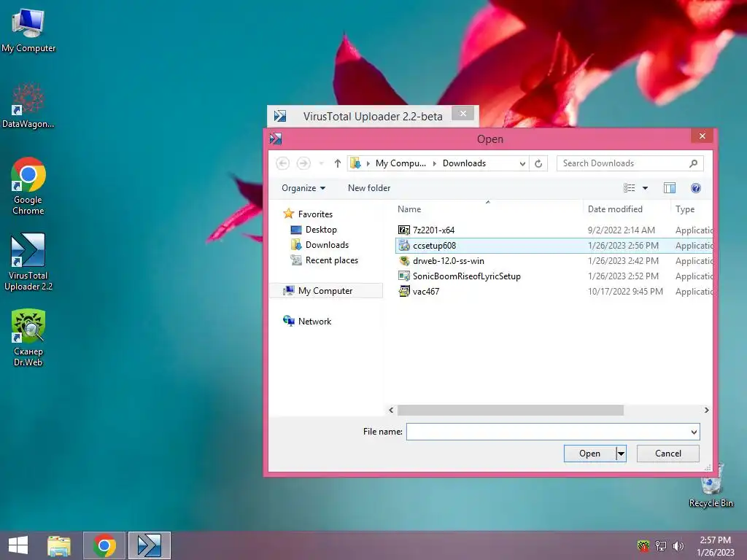The width and height of the screenshot is (747, 560).
Task: Go forward in the Open dialog
Action: coord(303,163)
